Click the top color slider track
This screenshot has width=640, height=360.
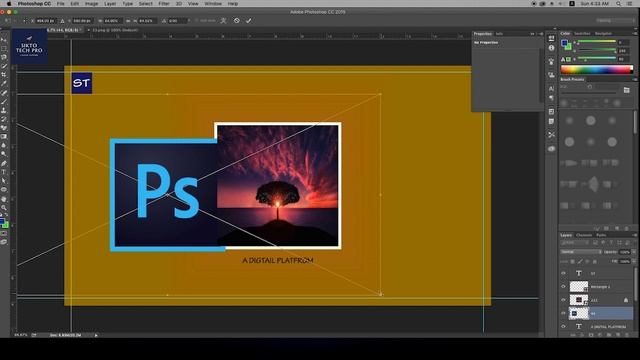point(596,42)
